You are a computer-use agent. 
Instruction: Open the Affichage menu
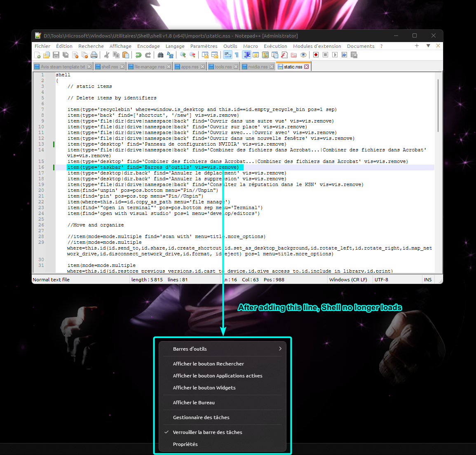pos(120,46)
